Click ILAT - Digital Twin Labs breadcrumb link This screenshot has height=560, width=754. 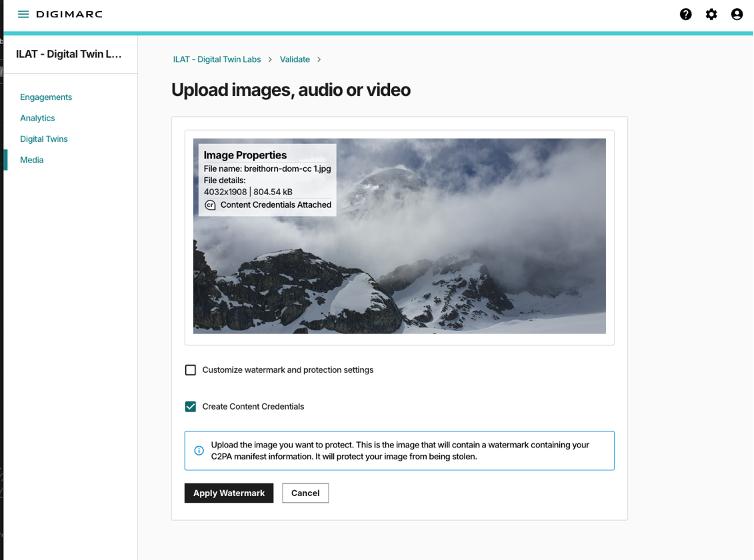pos(217,60)
